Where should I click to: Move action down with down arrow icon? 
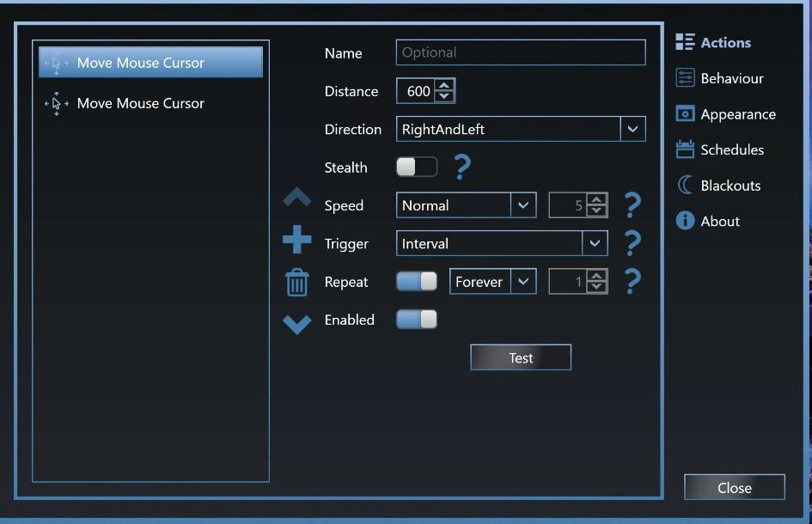pyautogui.click(x=296, y=325)
